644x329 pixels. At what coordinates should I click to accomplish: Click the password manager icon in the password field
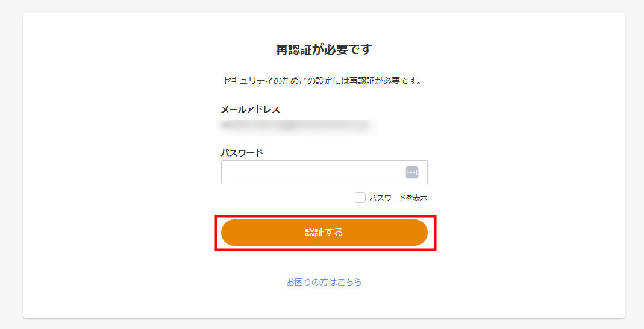pos(412,172)
